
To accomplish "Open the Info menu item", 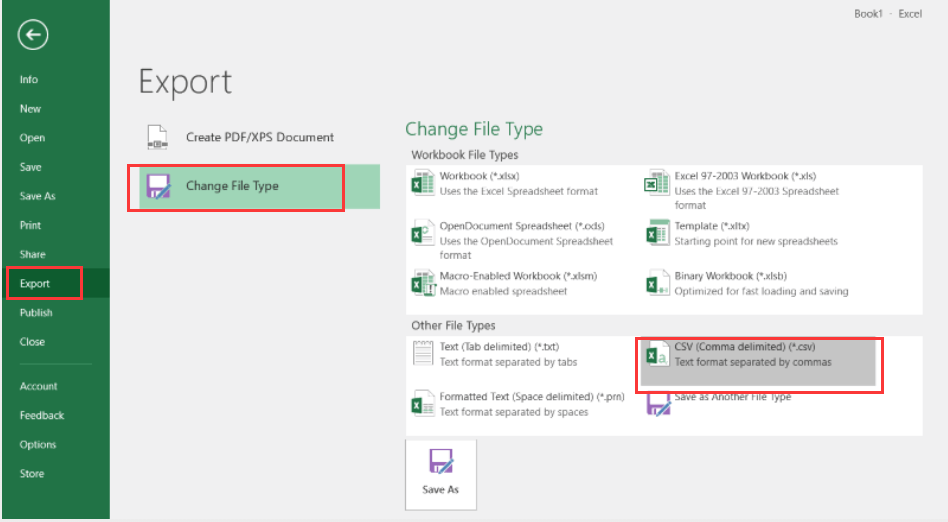I will point(29,79).
